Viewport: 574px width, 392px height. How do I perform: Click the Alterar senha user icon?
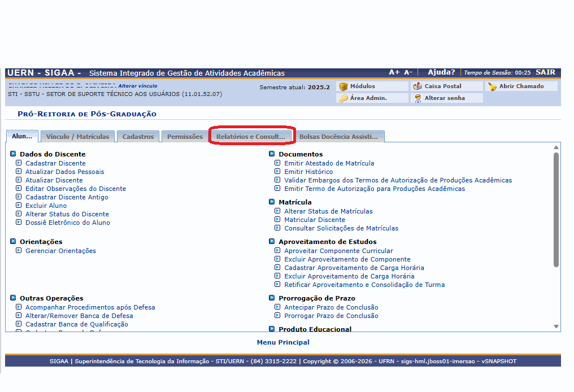pyautogui.click(x=418, y=98)
